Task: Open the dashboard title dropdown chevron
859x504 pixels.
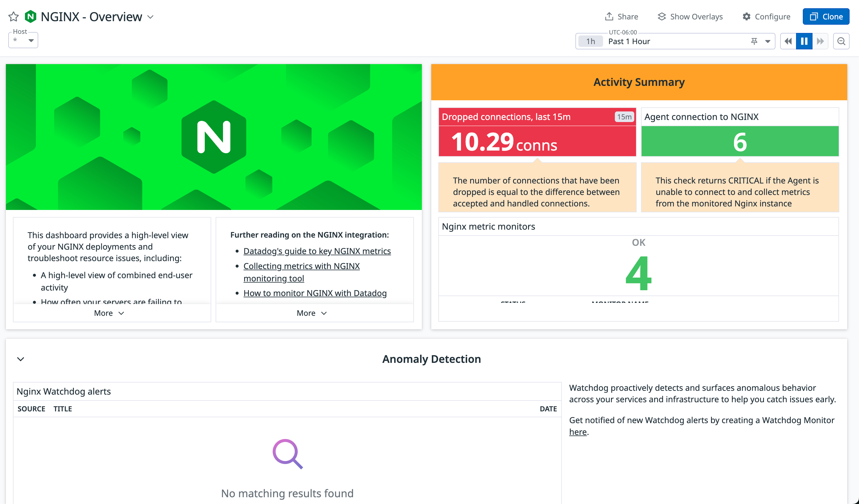Action: tap(150, 17)
